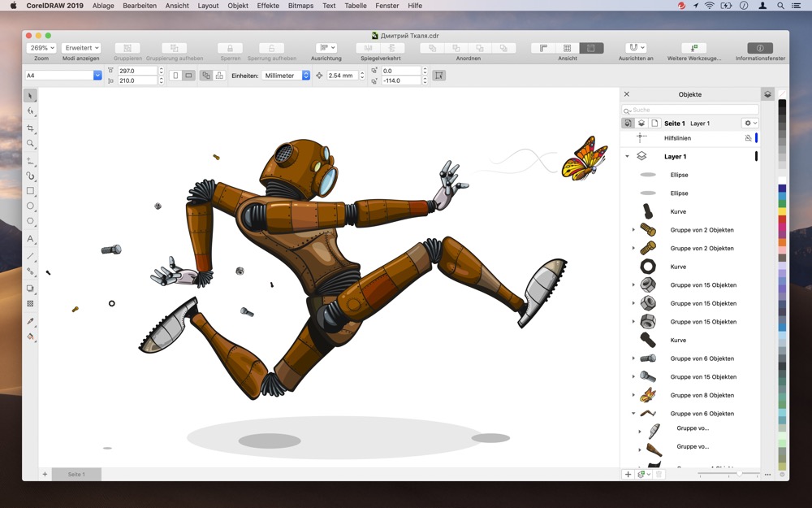Click the Gruppieren toolbar icon
Image resolution: width=812 pixels, height=508 pixels.
coord(127,48)
